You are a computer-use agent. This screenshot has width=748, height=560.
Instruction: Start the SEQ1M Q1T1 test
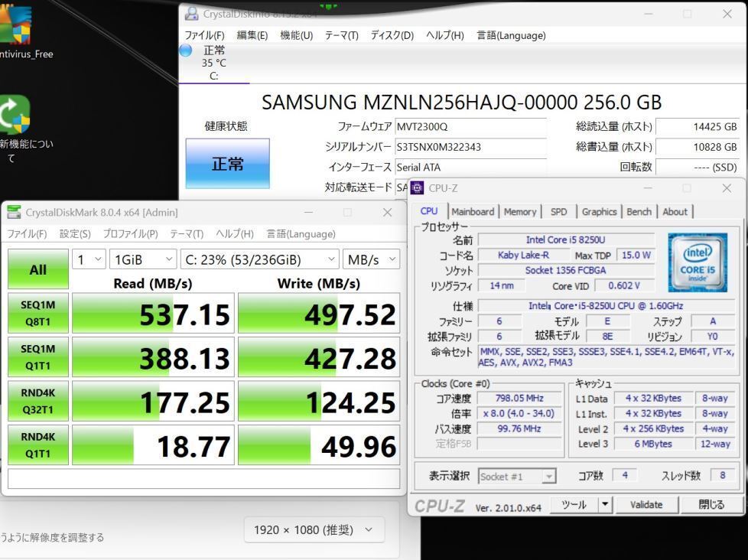[x=38, y=357]
